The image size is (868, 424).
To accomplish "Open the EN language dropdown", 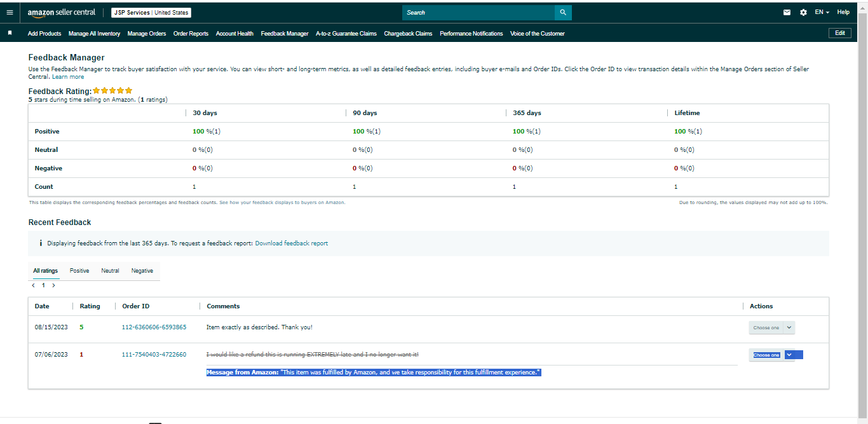I will (x=822, y=13).
